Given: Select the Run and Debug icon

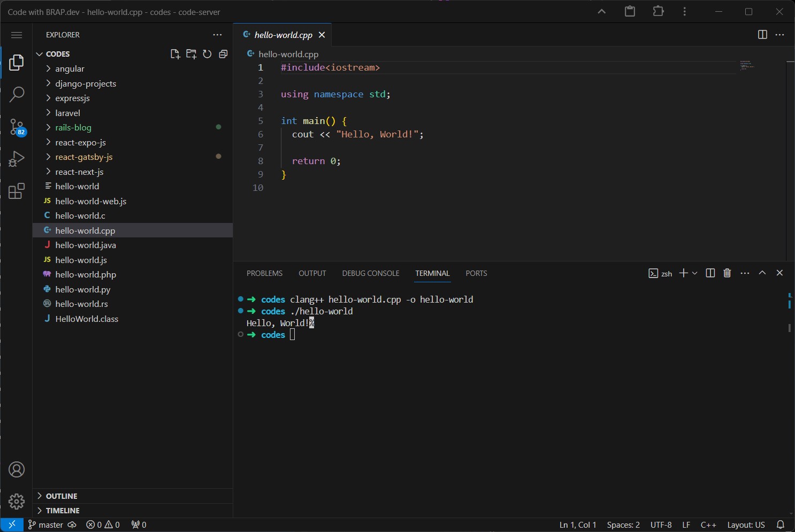Looking at the screenshot, I should [x=17, y=158].
